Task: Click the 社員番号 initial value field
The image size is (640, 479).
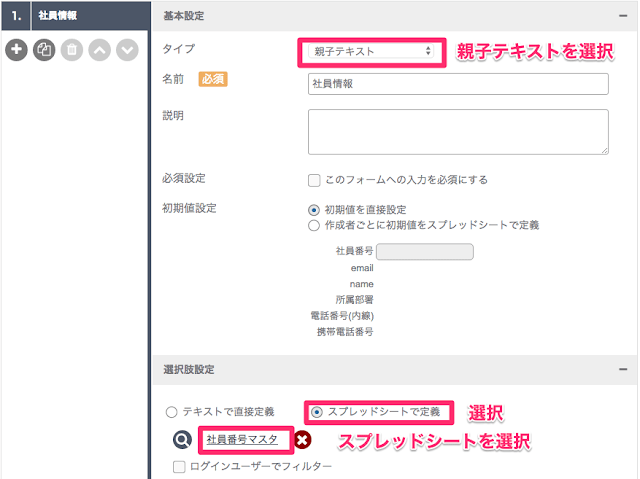Action: tap(424, 251)
